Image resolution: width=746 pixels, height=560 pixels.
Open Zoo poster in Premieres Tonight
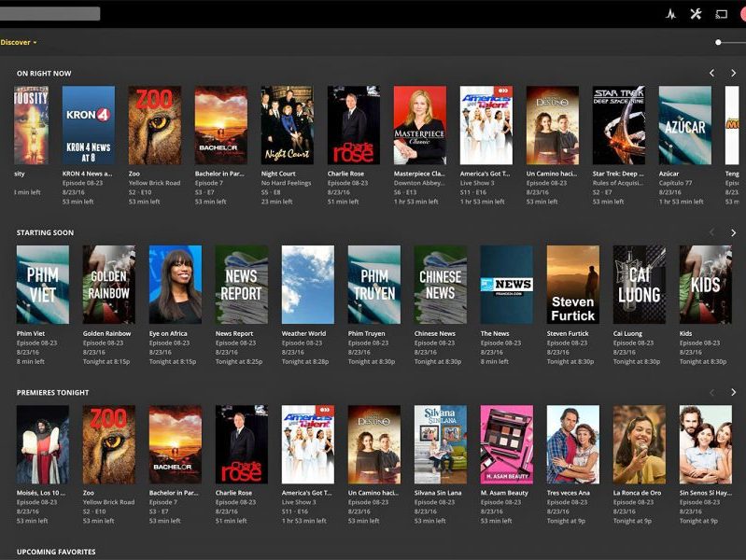pos(109,444)
